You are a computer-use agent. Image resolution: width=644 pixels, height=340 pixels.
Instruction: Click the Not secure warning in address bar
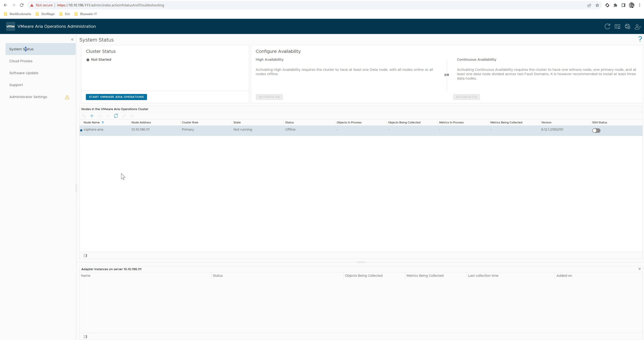(x=41, y=5)
